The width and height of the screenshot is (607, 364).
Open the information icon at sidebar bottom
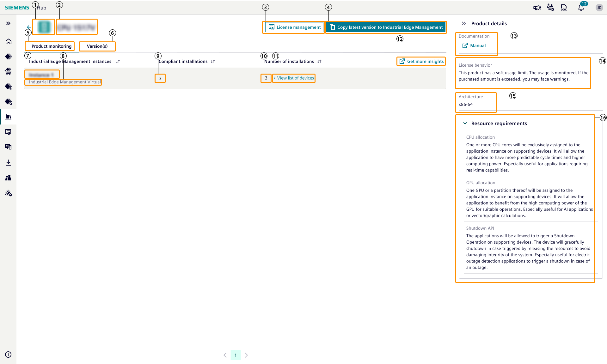[x=9, y=355]
